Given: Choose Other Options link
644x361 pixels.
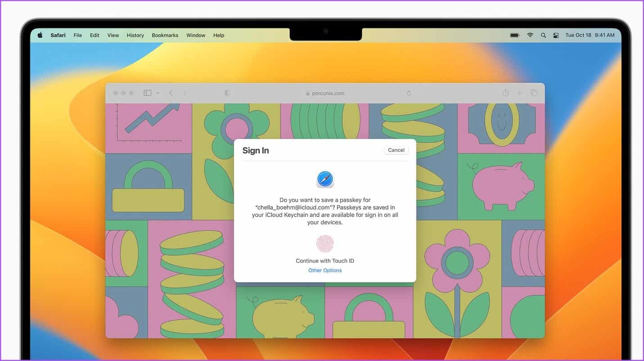Looking at the screenshot, I should (x=325, y=270).
